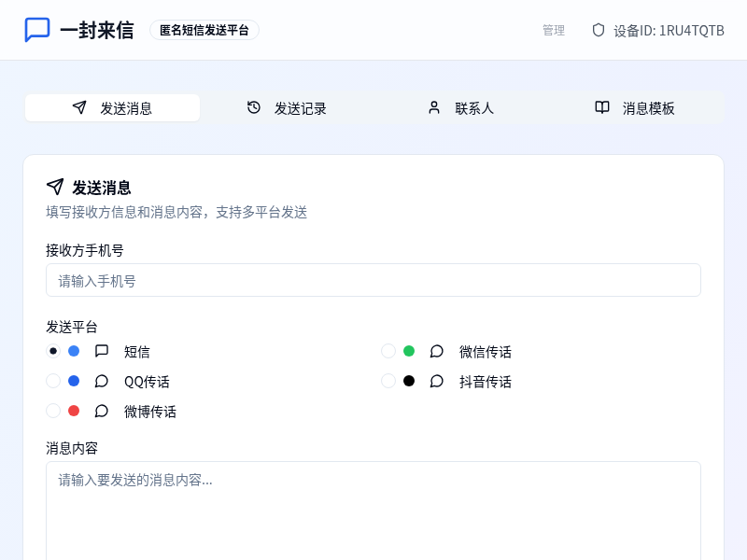This screenshot has width=747, height=560.
Task: Click the shield icon beside the device ID
Action: pos(598,30)
